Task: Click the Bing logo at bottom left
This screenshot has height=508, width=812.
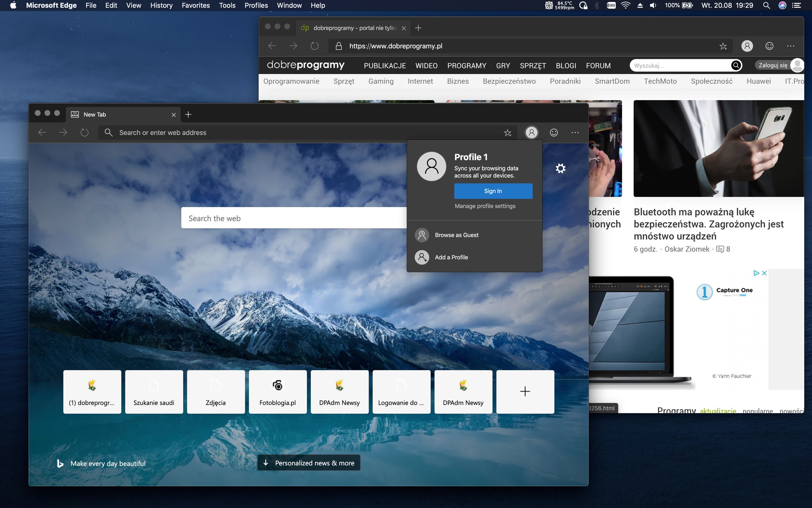Action: pyautogui.click(x=60, y=463)
